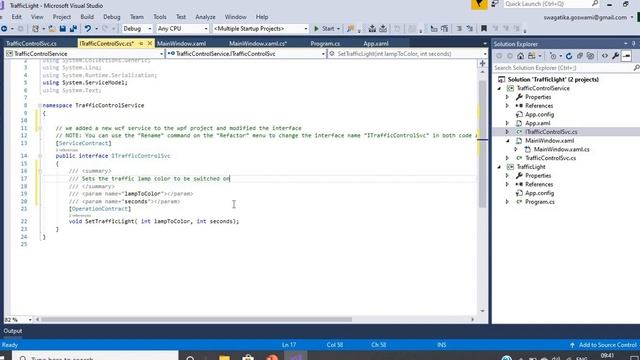Click the editor split window handle

click(482, 63)
